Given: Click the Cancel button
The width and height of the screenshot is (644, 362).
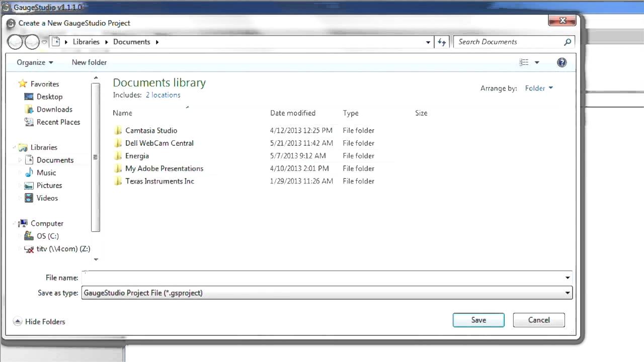Looking at the screenshot, I should (x=539, y=320).
